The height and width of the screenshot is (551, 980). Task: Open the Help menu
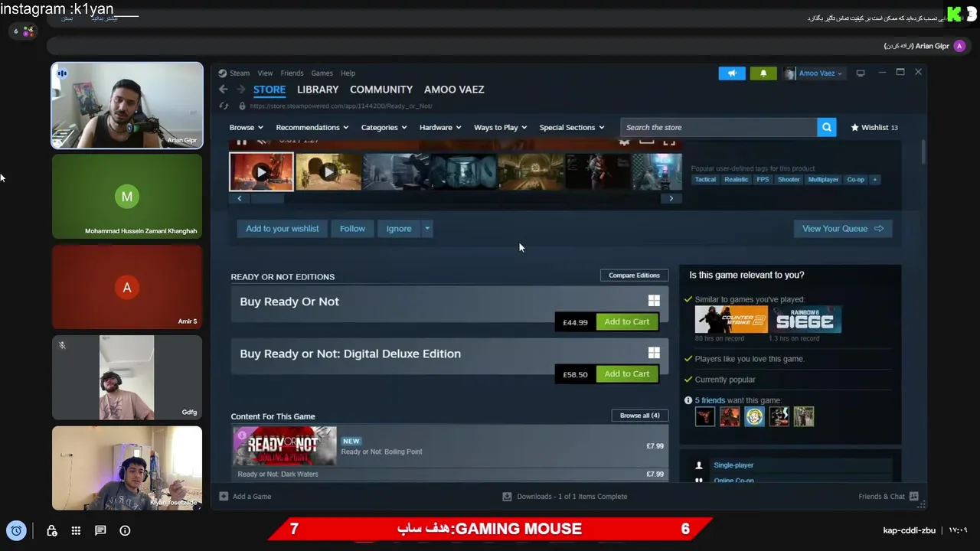click(348, 73)
